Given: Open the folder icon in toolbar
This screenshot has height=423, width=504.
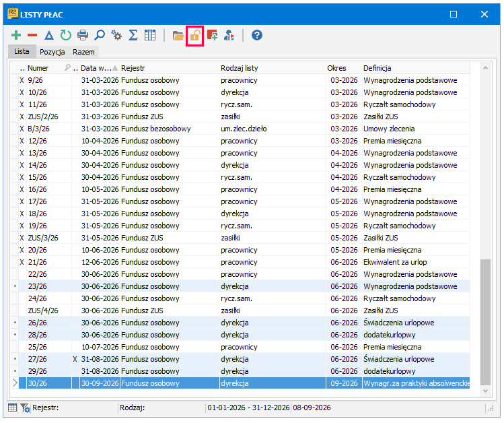Looking at the screenshot, I should pyautogui.click(x=178, y=36).
